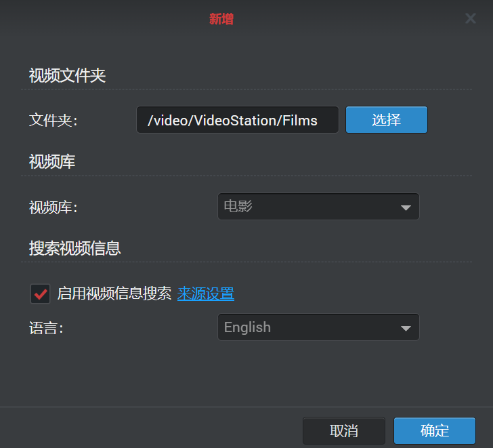
Task: Click the 新增 dialog title
Action: coord(221,19)
